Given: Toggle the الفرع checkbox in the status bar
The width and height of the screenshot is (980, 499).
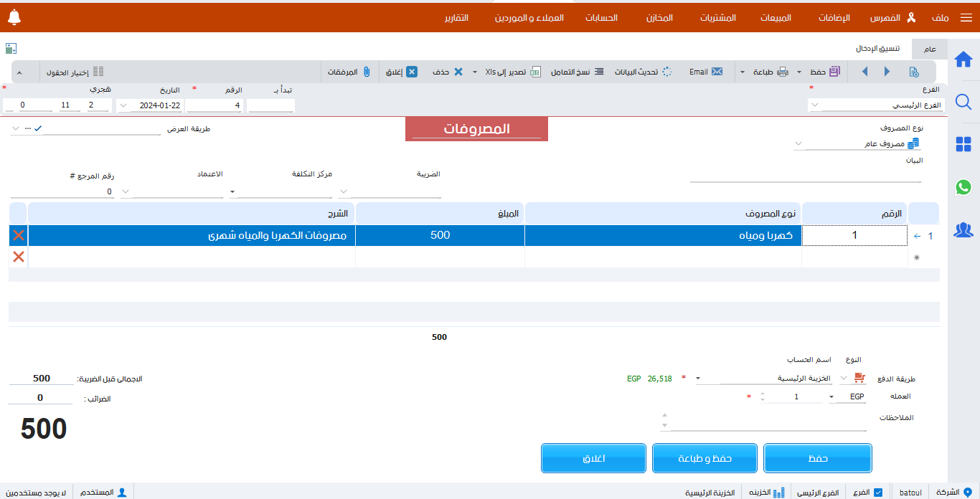Looking at the screenshot, I should click(878, 493).
